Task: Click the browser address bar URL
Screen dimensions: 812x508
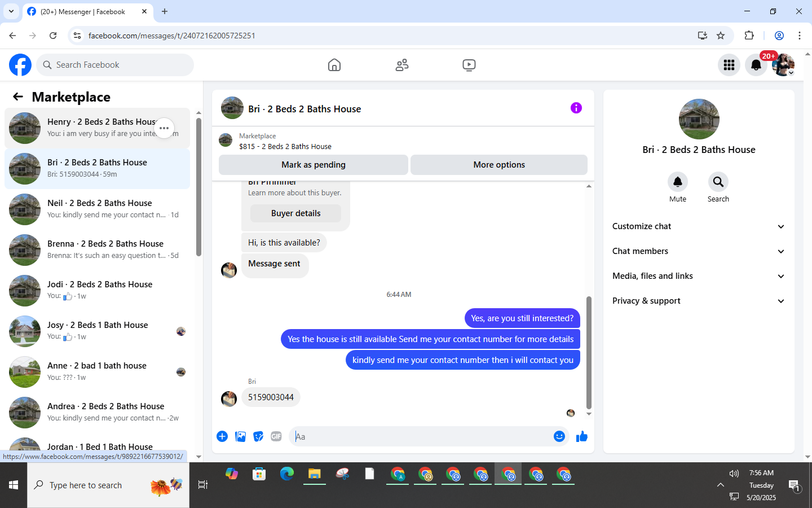Action: click(172, 36)
